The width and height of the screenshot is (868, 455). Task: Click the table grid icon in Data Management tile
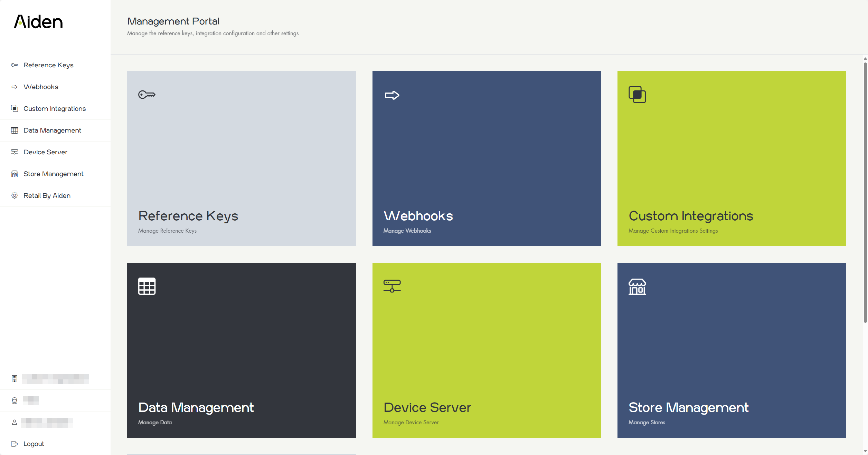(x=147, y=286)
